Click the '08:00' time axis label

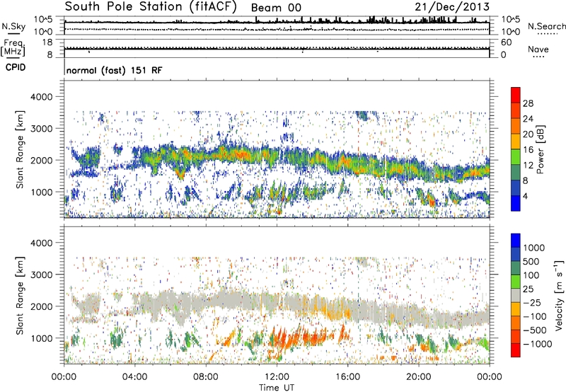click(x=206, y=377)
